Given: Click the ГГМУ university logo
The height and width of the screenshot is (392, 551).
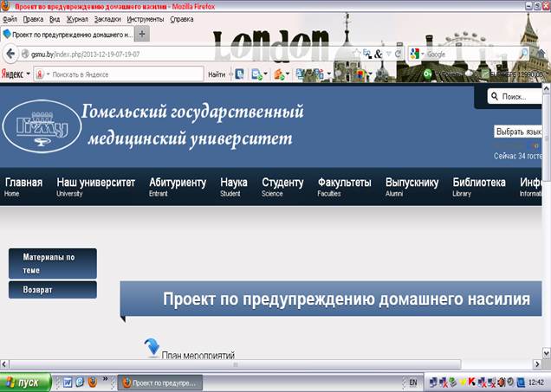Looking at the screenshot, I should point(42,126).
